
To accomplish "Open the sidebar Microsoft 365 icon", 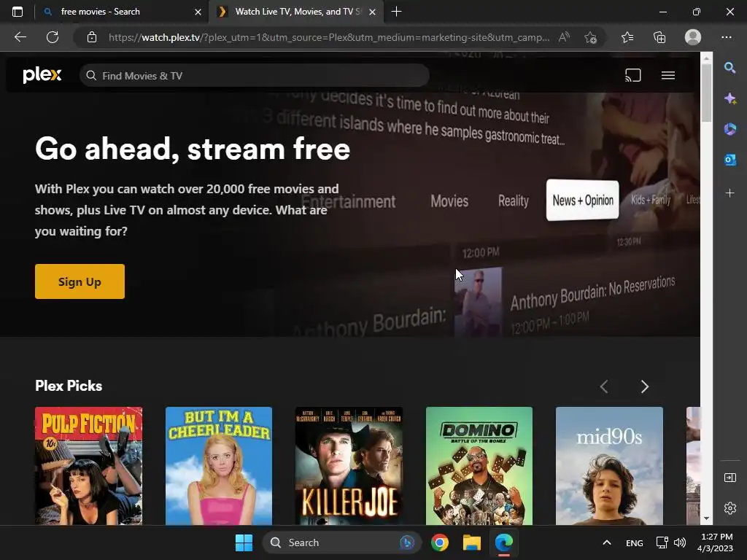I will click(729, 129).
